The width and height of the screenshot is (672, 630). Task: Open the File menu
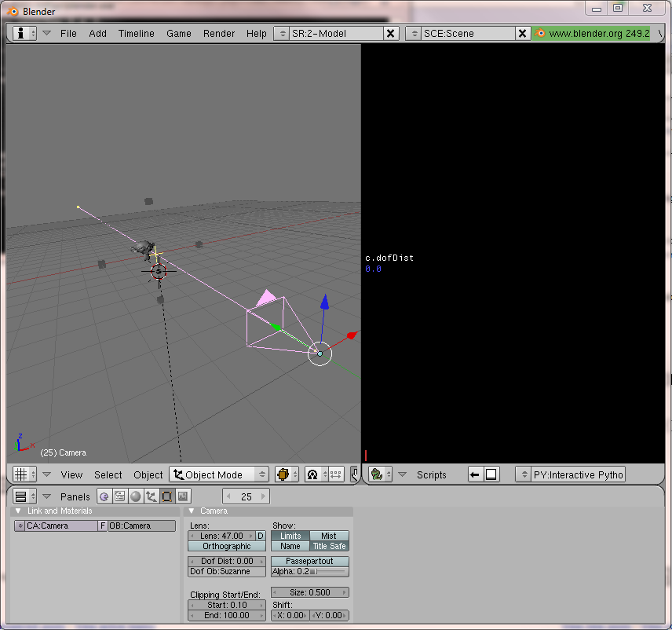click(x=68, y=34)
